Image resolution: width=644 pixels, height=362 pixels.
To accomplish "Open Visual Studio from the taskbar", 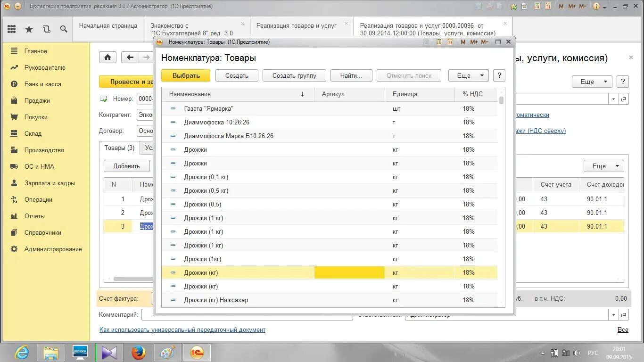I will tap(109, 353).
